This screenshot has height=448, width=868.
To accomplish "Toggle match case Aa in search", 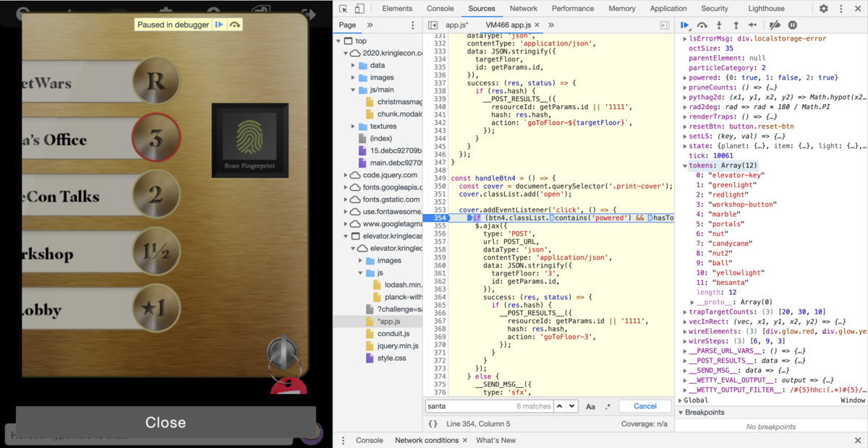I will pyautogui.click(x=590, y=406).
